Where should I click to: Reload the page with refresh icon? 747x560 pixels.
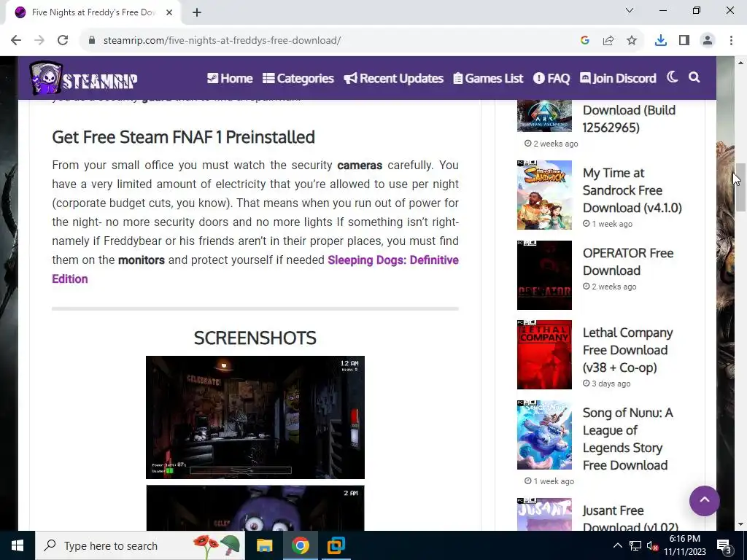click(63, 41)
